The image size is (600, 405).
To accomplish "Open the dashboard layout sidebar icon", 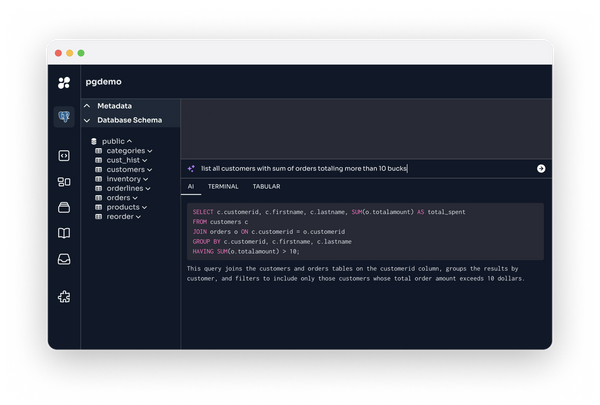I will [x=64, y=181].
